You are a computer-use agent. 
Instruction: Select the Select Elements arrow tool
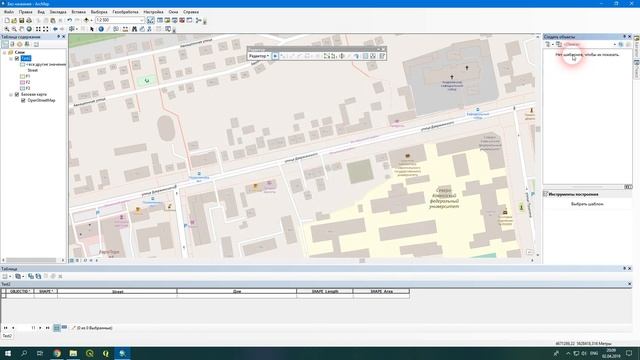pos(92,29)
